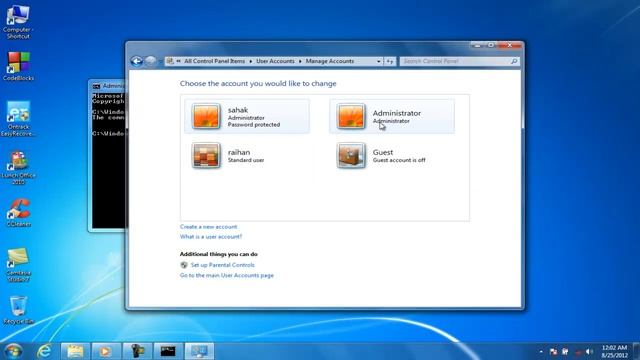This screenshot has width=640, height=360.
Task: Launch the CCleaner desktop icon
Action: pos(18,212)
